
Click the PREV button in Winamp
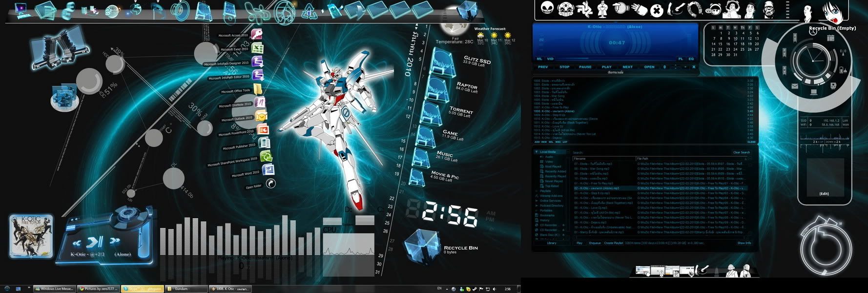point(543,67)
